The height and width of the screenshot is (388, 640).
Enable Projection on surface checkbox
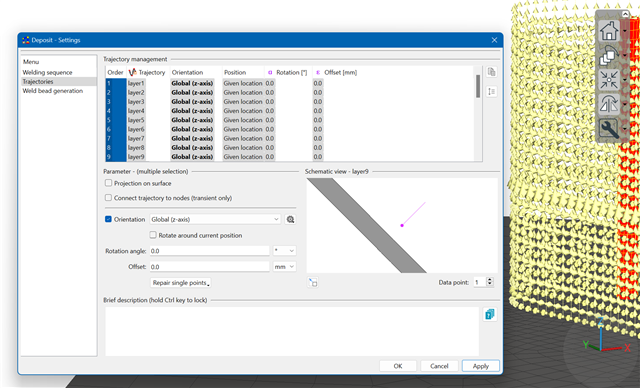point(108,183)
